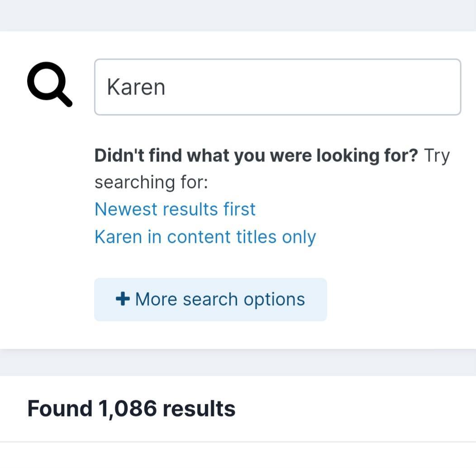
Task: Focus the search box containing Karen
Action: [x=277, y=87]
